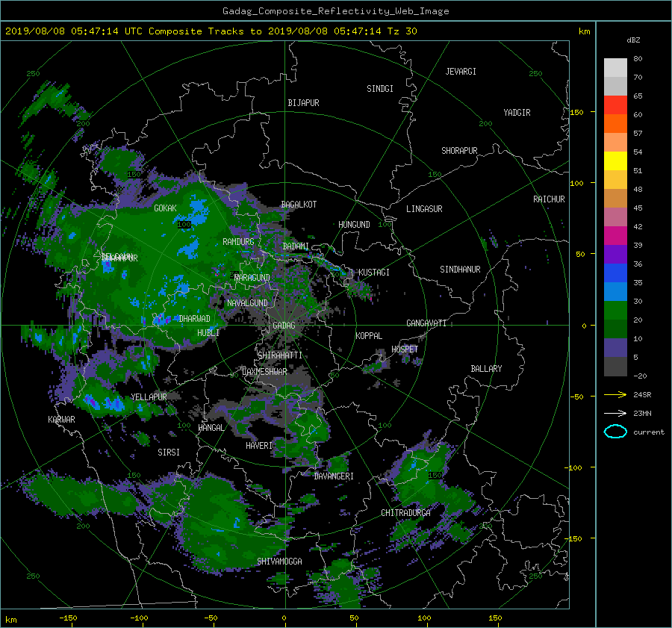Click the HUBLI city label

(x=208, y=333)
